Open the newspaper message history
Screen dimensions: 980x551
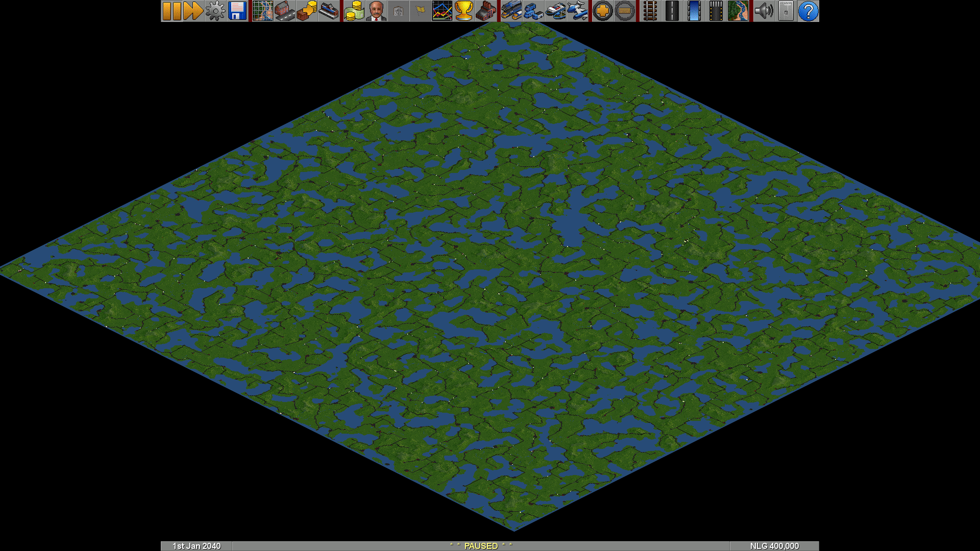click(786, 11)
